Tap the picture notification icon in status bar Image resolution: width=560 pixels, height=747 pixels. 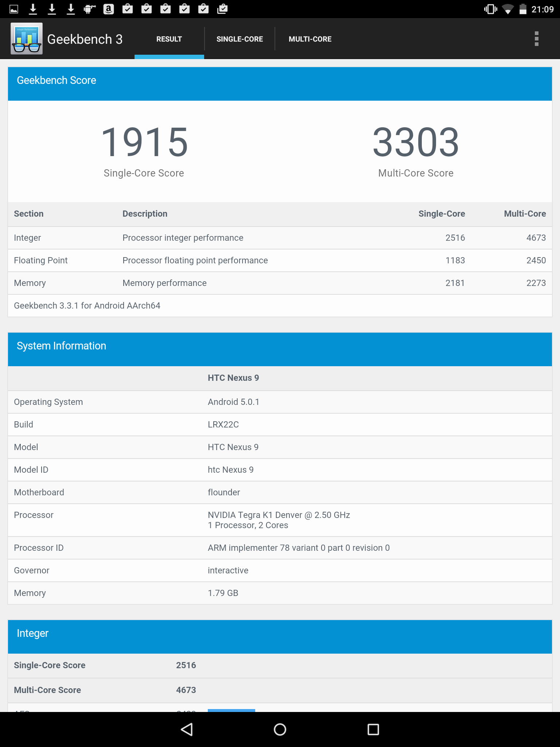[14, 9]
